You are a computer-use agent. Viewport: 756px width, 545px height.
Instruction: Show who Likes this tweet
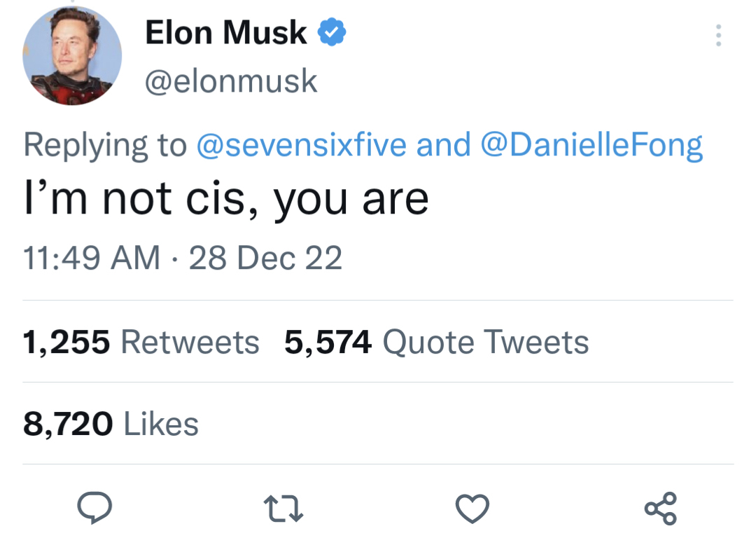click(x=161, y=424)
